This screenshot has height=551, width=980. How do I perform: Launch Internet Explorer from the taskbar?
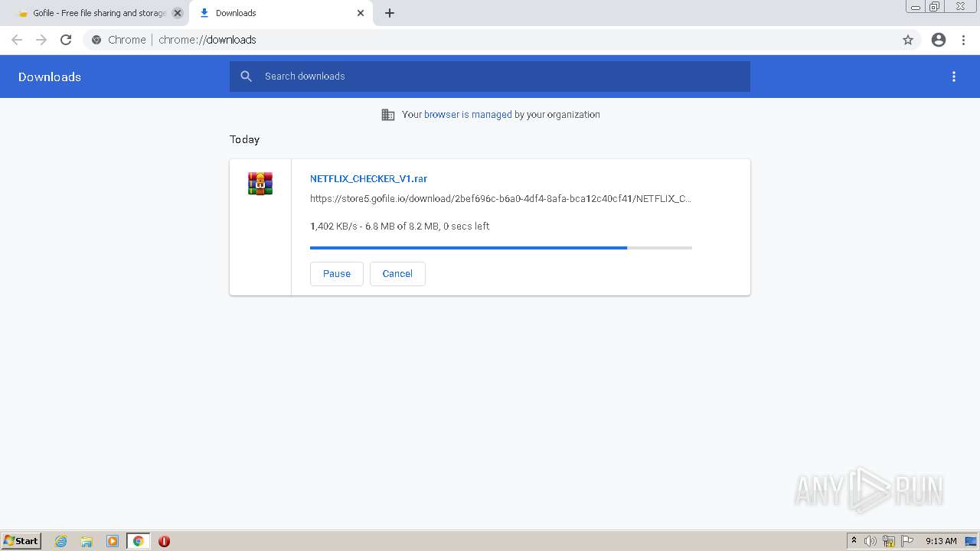tap(61, 541)
